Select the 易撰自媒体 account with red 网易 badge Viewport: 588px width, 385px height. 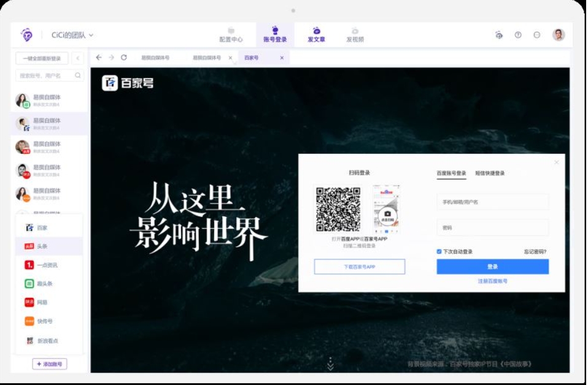point(49,170)
